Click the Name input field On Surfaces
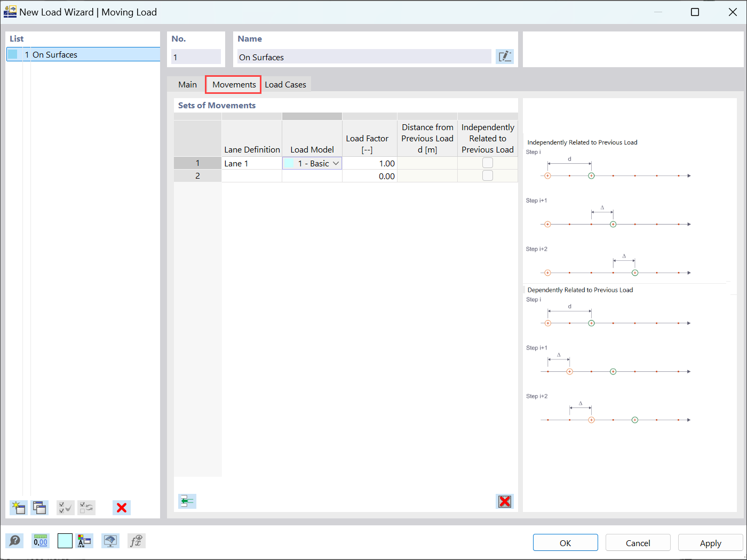The height and width of the screenshot is (560, 747). [x=364, y=57]
